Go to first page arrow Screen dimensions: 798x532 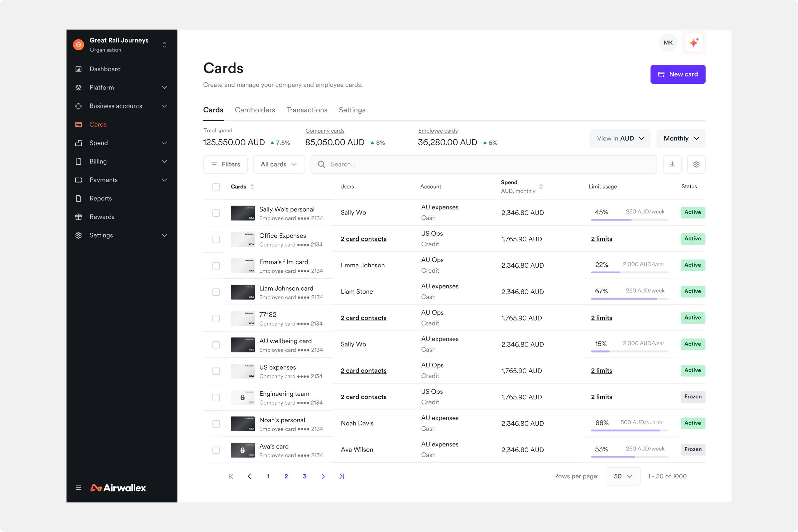point(231,476)
